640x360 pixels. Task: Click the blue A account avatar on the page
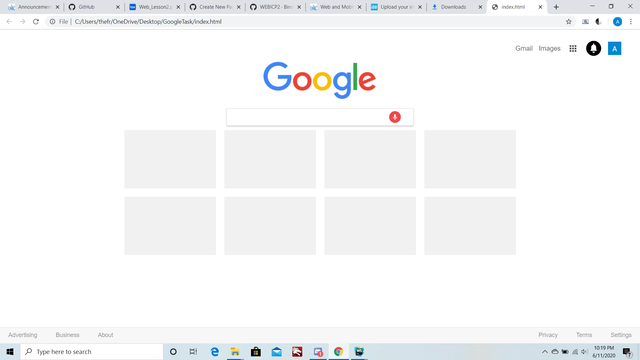tap(614, 49)
